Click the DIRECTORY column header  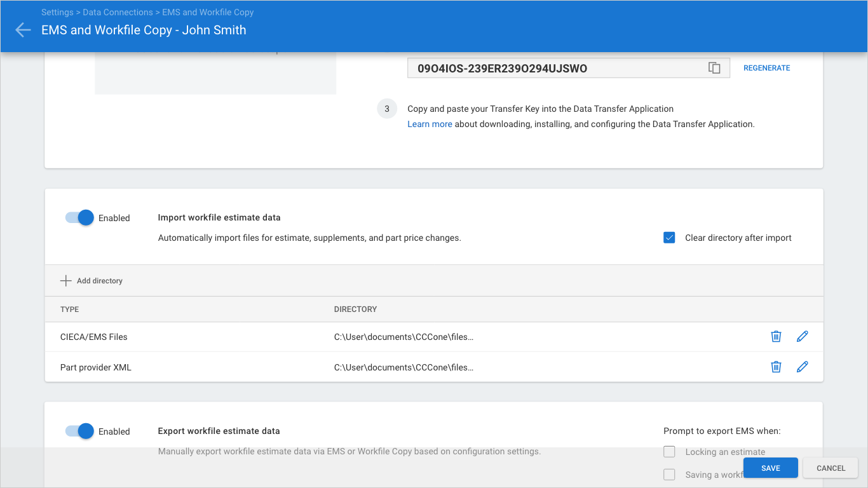coord(356,309)
